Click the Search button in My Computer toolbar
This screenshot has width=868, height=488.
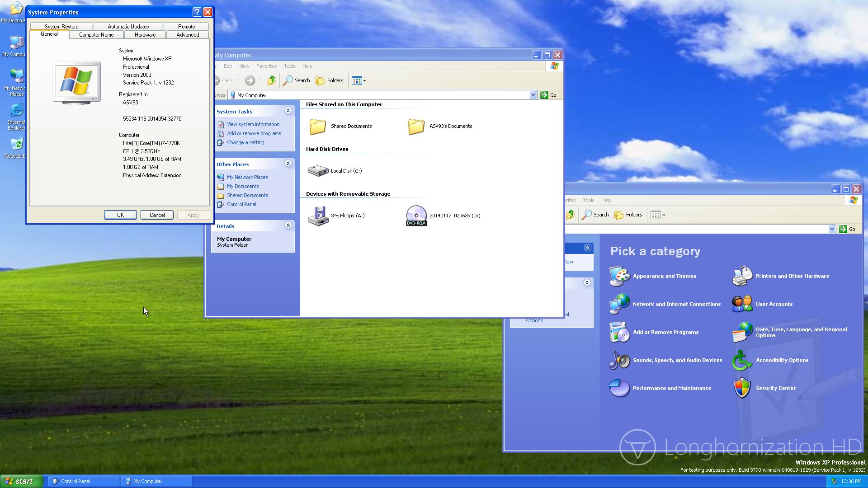pos(297,80)
